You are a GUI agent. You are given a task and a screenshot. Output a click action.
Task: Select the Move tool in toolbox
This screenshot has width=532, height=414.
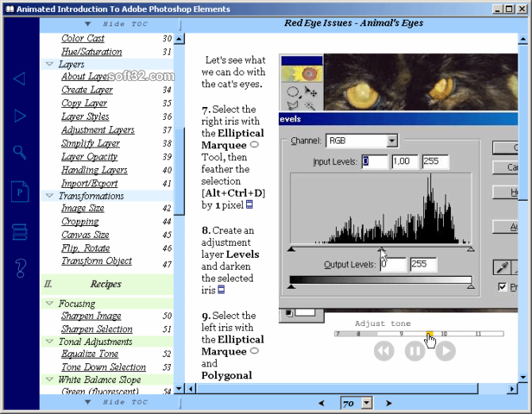pos(310,92)
